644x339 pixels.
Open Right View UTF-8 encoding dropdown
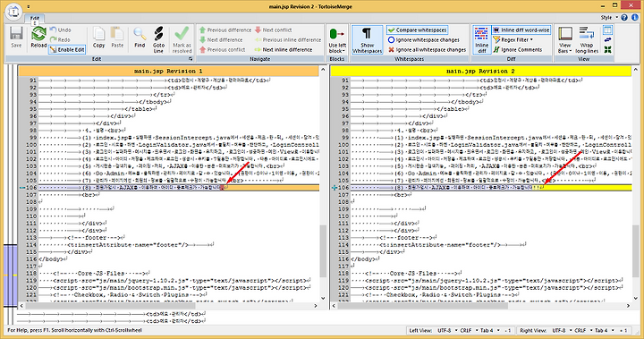[x=561, y=330]
